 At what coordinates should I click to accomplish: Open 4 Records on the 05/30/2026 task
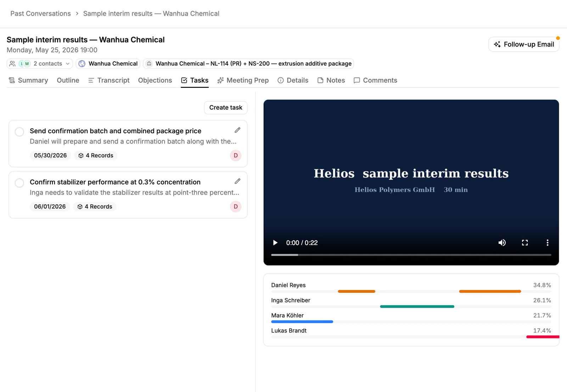(x=96, y=156)
